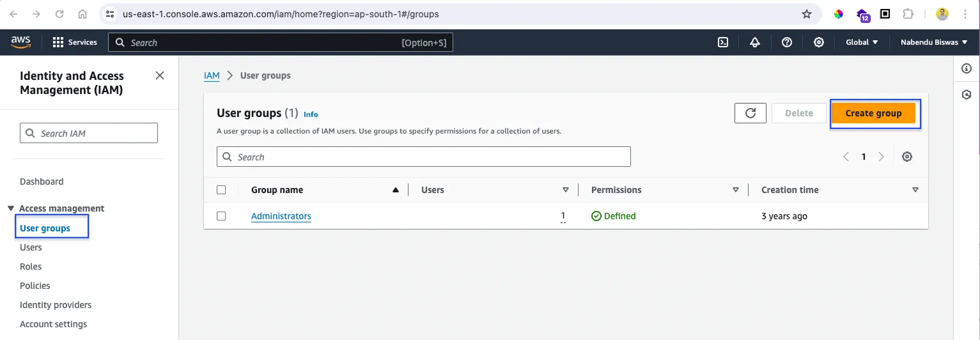The height and width of the screenshot is (340, 980).
Task: Focus the user groups Search field
Action: (424, 157)
